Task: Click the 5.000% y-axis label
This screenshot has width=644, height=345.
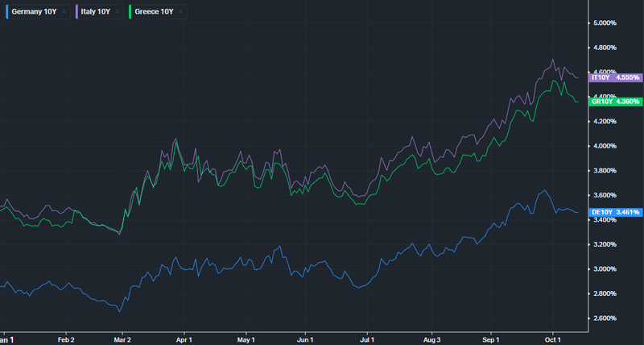Action: (605, 23)
